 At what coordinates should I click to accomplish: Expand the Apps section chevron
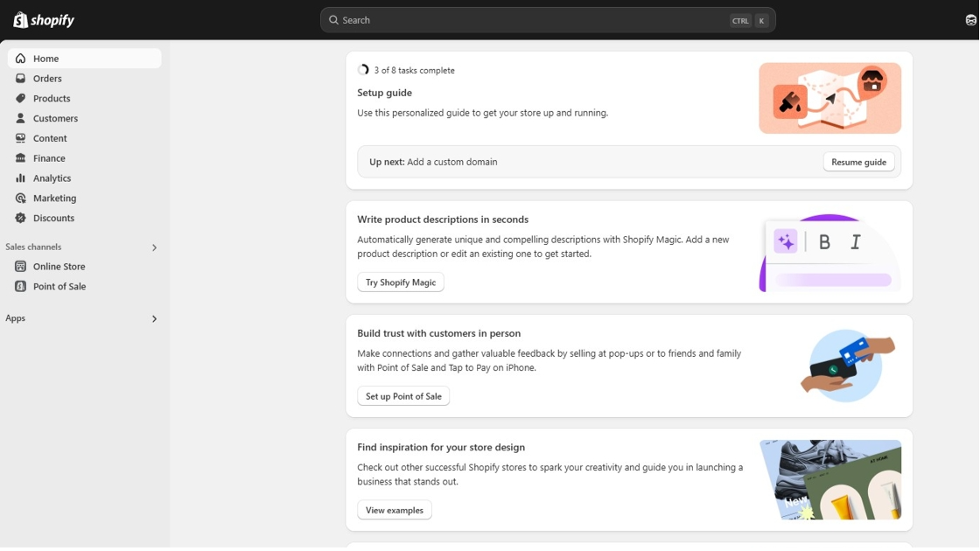(154, 319)
